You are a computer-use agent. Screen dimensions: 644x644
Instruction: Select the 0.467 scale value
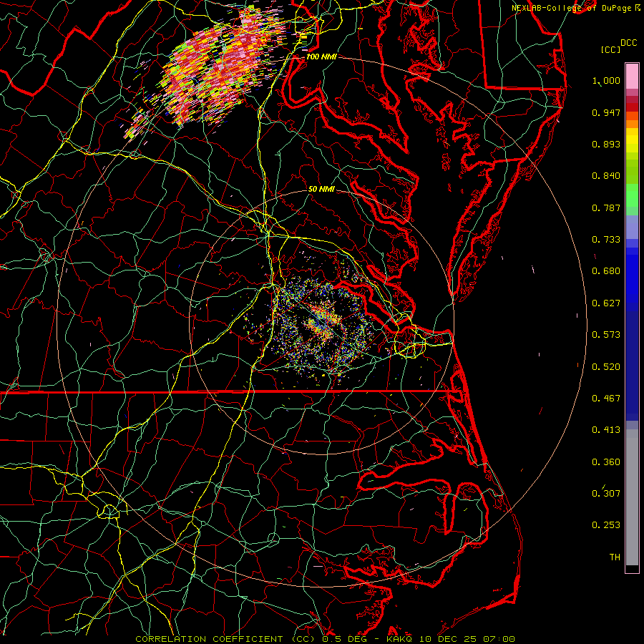click(x=606, y=399)
